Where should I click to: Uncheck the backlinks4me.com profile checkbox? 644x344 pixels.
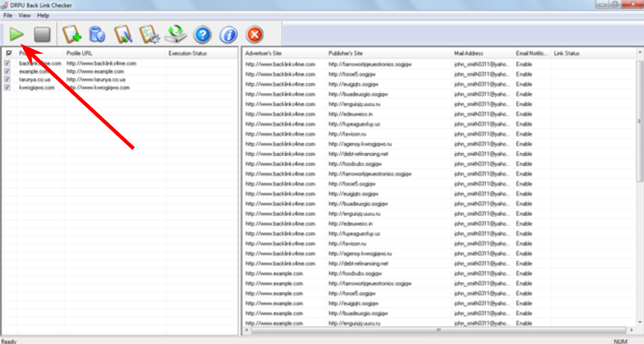pyautogui.click(x=7, y=63)
